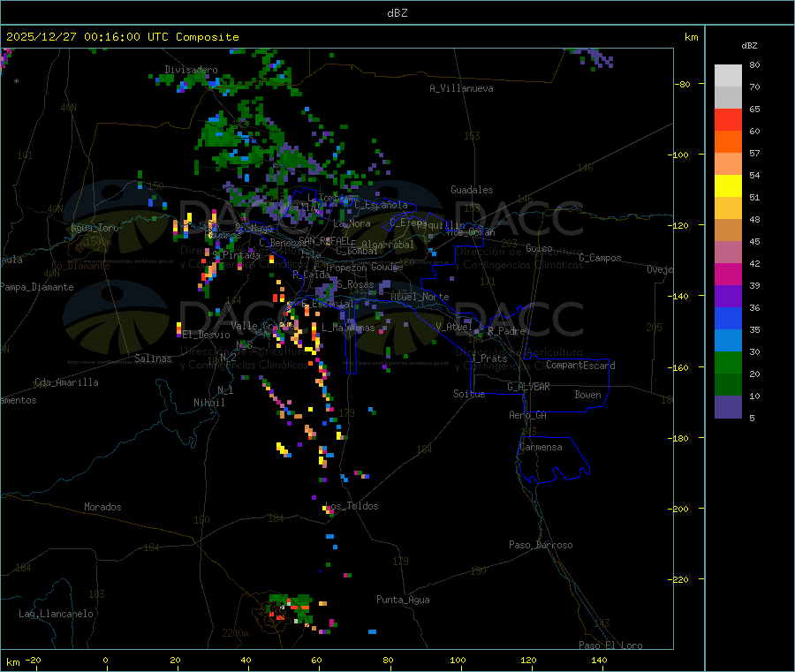Click the timestamp '2025/12/27 00:16:00 UTC Composite'
The width and height of the screenshot is (795, 672).
pos(122,37)
